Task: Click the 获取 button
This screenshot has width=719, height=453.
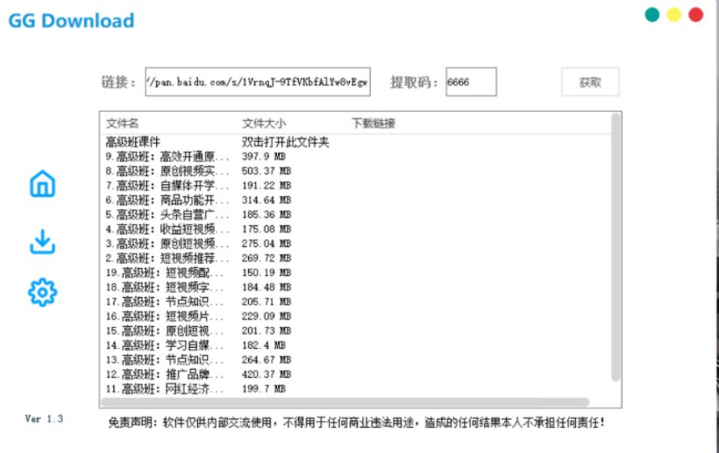Action: click(x=590, y=82)
